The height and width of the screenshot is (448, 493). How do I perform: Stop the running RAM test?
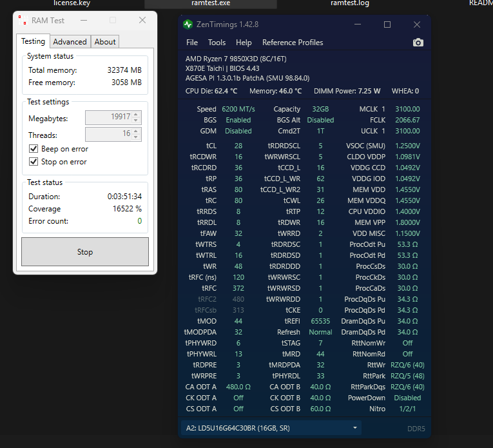click(x=85, y=252)
